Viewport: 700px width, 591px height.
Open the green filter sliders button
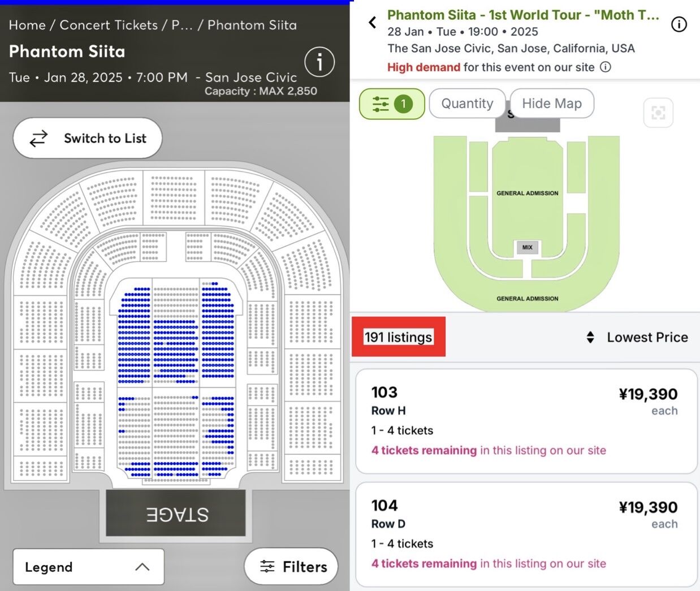pos(392,104)
